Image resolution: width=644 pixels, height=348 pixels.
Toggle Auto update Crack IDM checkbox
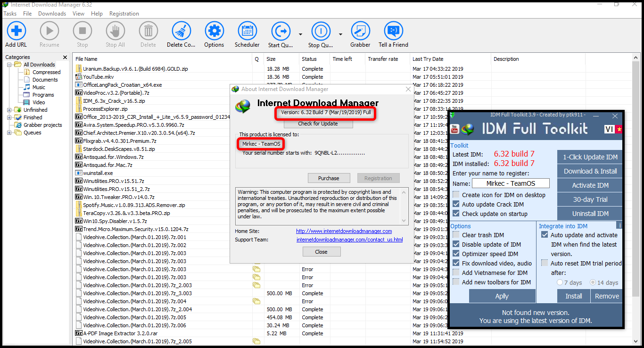click(x=456, y=204)
